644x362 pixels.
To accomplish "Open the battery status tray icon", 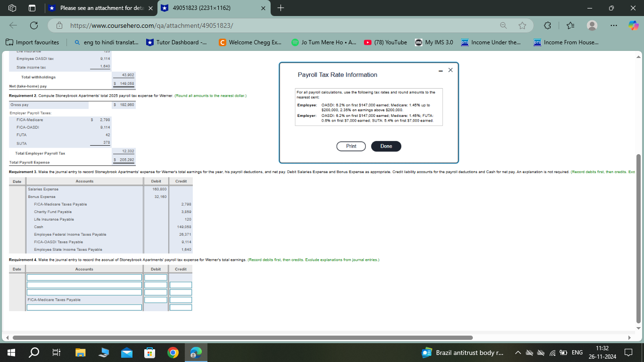I will click(x=563, y=353).
